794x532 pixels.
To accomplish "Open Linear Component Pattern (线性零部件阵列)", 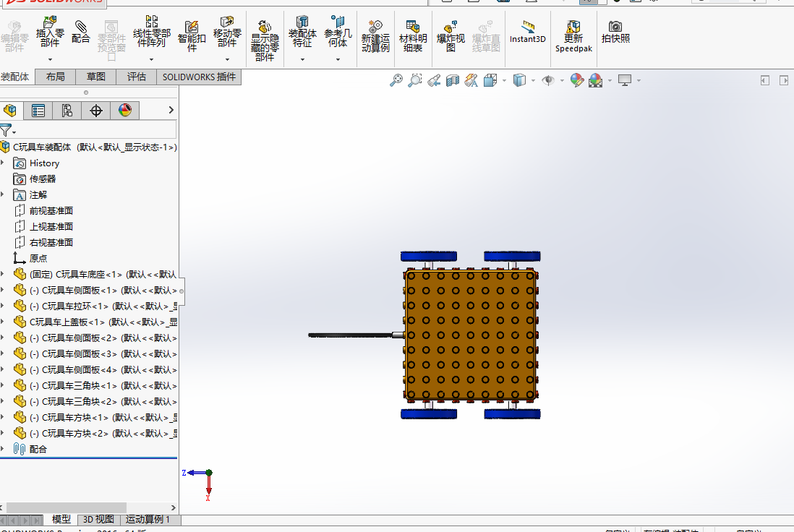I will coord(151,31).
